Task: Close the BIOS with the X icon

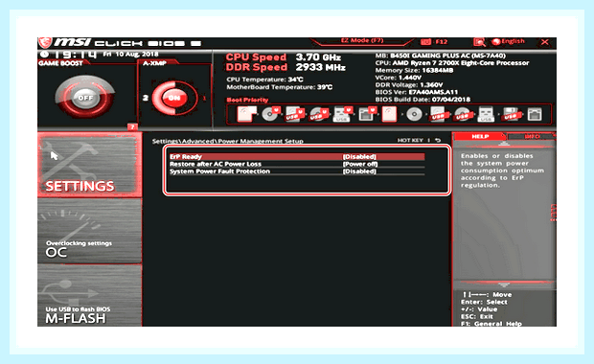Action: 545,41
